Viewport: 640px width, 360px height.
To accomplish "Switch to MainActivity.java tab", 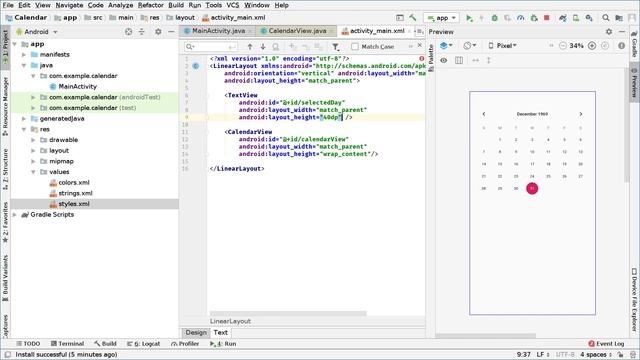I will 218,31.
